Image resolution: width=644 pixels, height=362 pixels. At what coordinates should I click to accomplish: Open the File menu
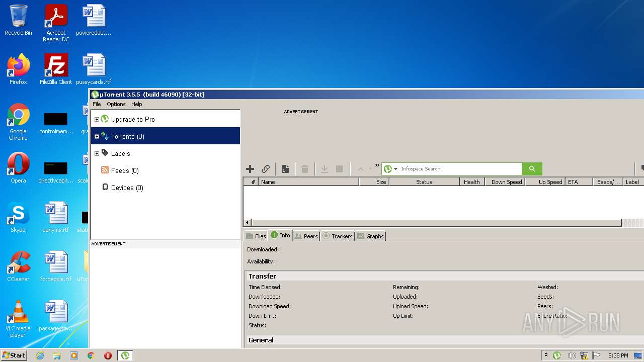click(x=97, y=104)
